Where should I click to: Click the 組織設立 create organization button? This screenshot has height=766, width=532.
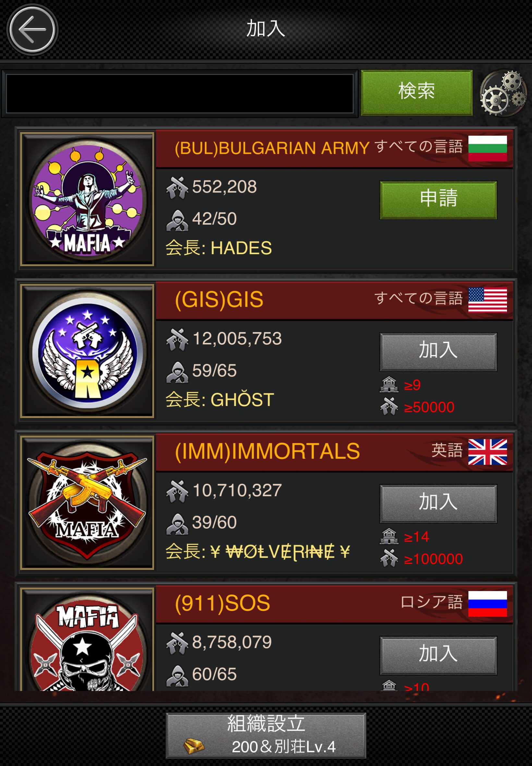click(266, 735)
